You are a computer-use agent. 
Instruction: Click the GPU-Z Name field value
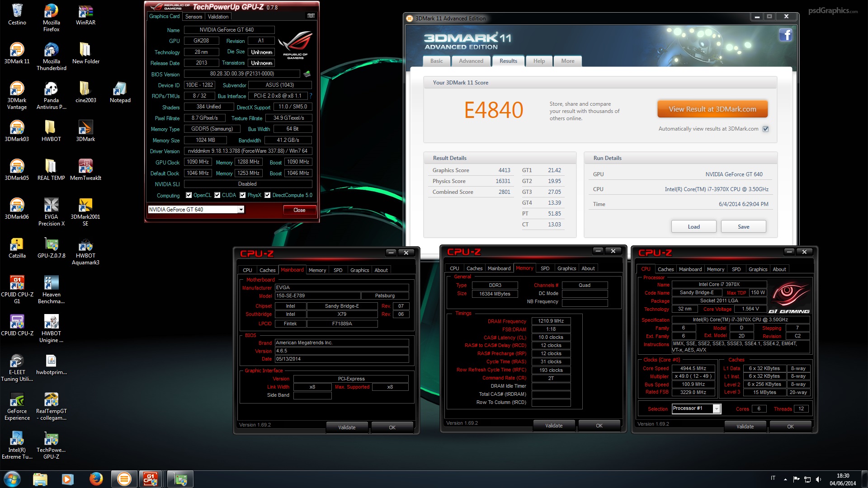pos(229,30)
